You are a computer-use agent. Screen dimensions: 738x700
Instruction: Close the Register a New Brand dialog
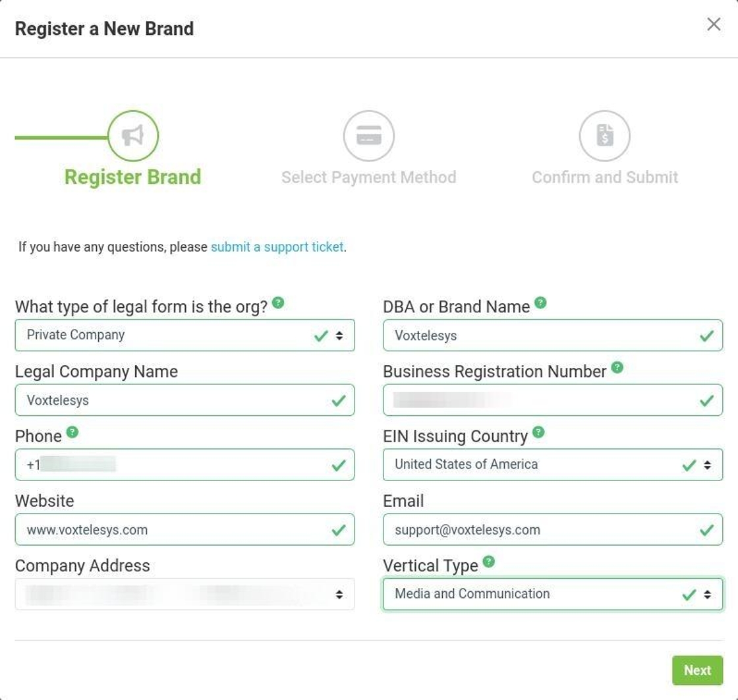coord(714,24)
